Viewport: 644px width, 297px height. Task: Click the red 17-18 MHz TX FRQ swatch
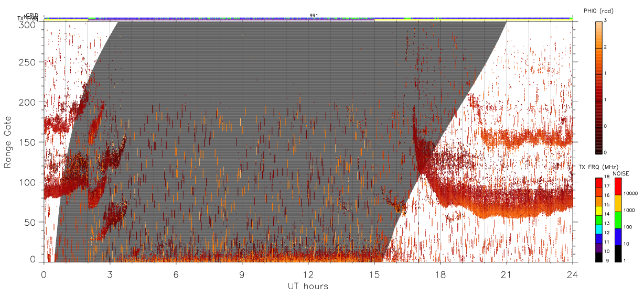599,182
